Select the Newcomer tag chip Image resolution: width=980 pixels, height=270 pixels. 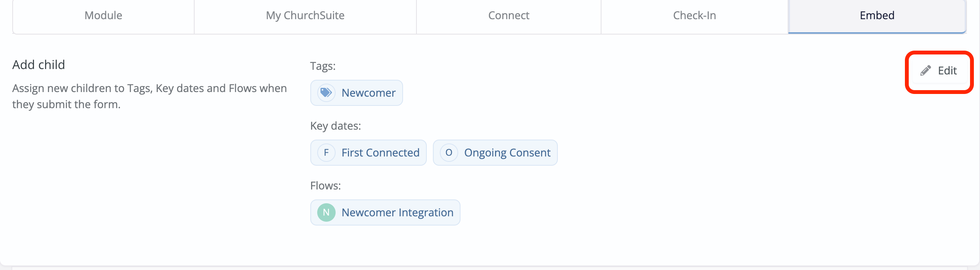pos(356,92)
